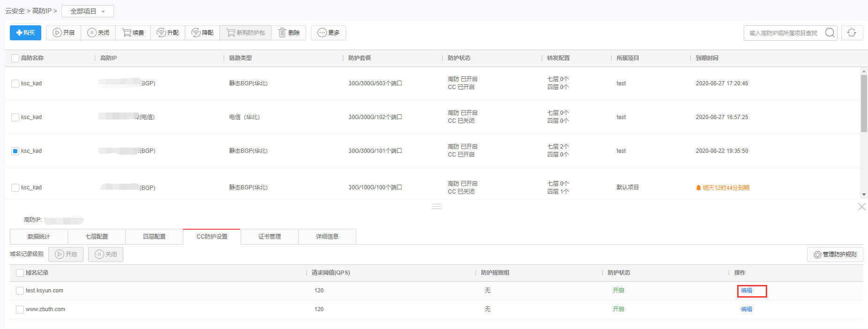Uncheck the selected third ksc_kad row
This screenshot has height=329, width=868.
click(15, 151)
